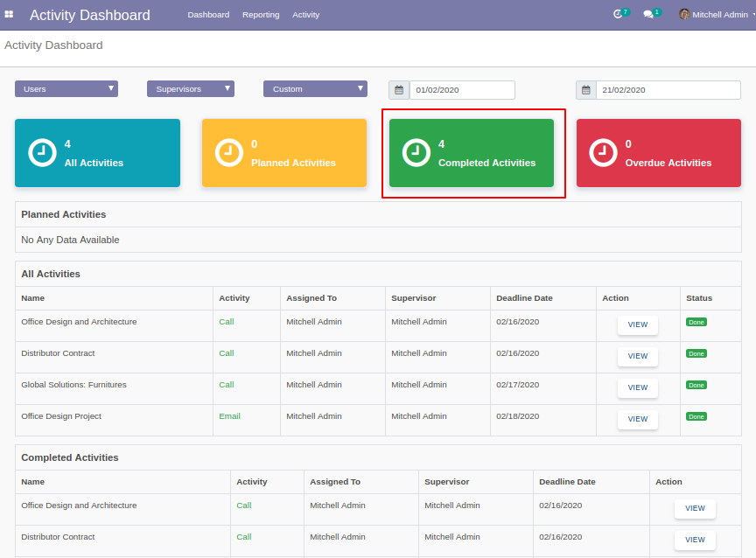
Task: Click the 'No Any Data Available' message
Action: (x=70, y=240)
